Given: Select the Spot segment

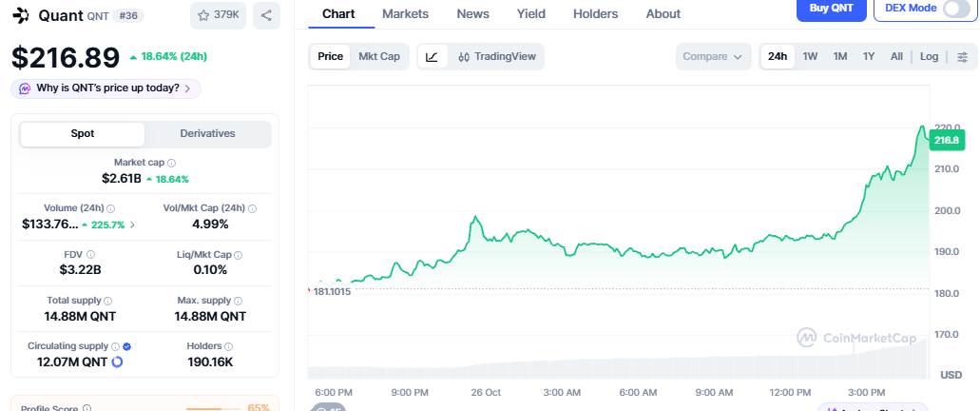Looking at the screenshot, I should coord(83,134).
